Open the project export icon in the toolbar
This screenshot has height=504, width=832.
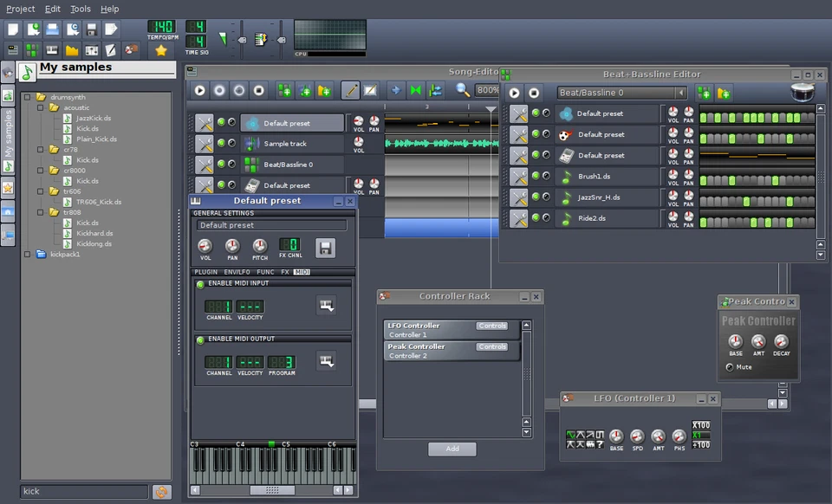point(109,29)
